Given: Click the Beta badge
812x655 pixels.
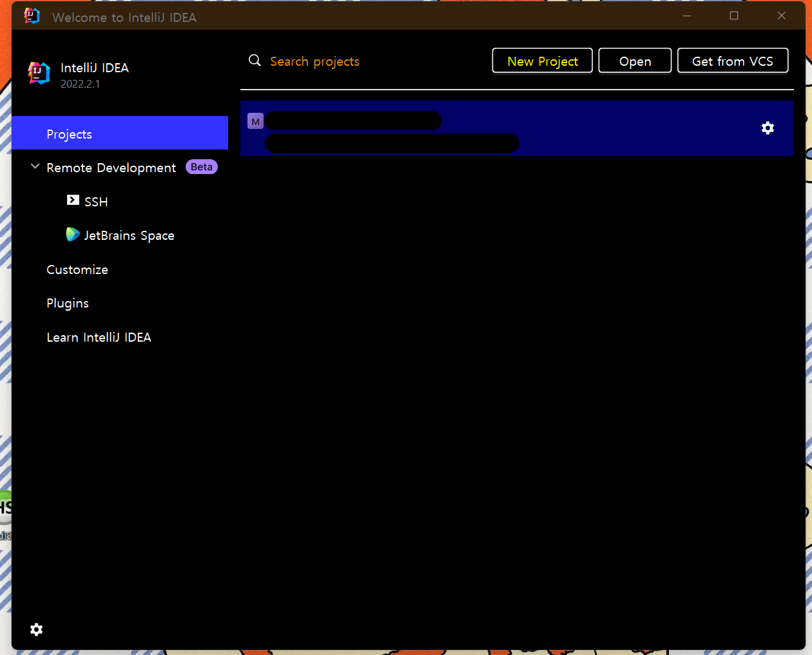Looking at the screenshot, I should (202, 167).
